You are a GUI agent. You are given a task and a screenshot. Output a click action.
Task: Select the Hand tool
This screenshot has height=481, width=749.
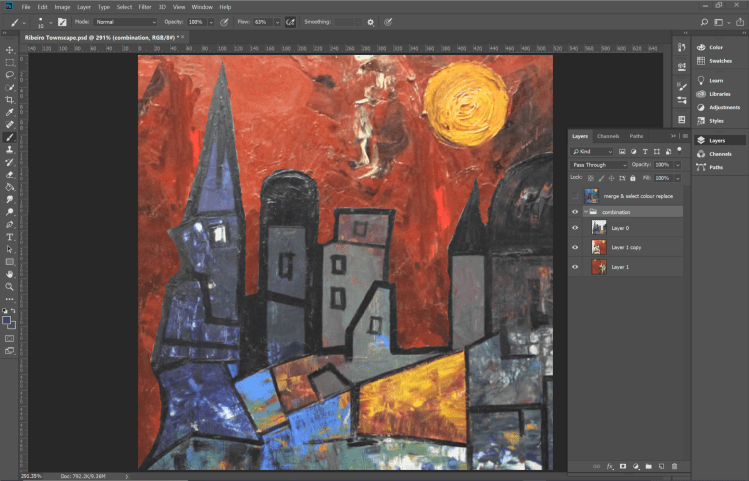[x=10, y=274]
